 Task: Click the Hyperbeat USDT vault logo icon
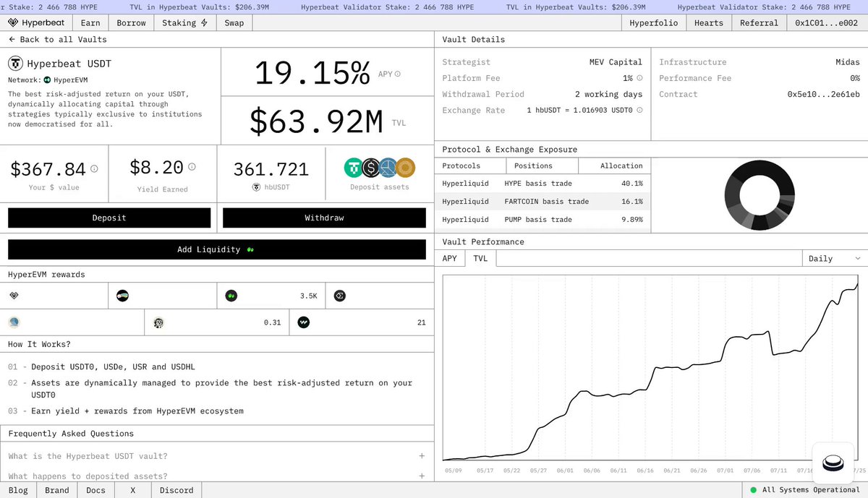pos(15,63)
